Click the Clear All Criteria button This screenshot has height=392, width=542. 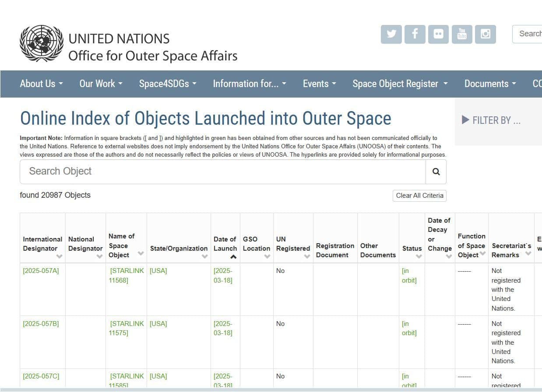(x=419, y=196)
